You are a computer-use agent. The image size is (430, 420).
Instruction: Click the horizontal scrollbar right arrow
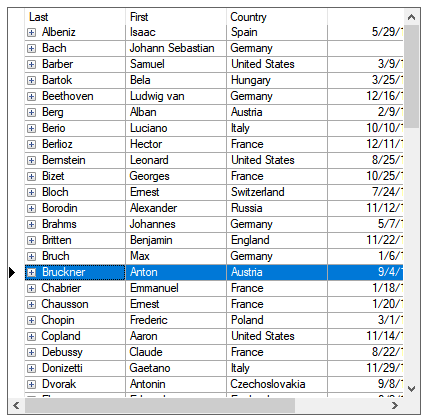[395, 405]
